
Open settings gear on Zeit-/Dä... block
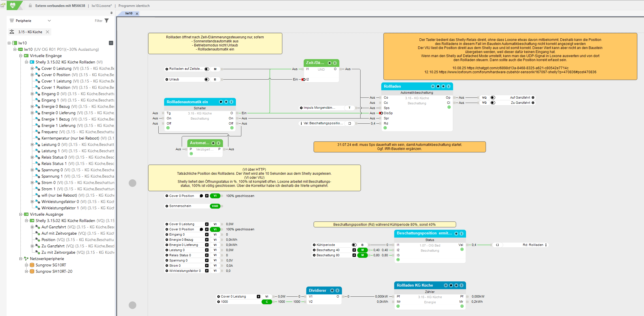coord(330,63)
